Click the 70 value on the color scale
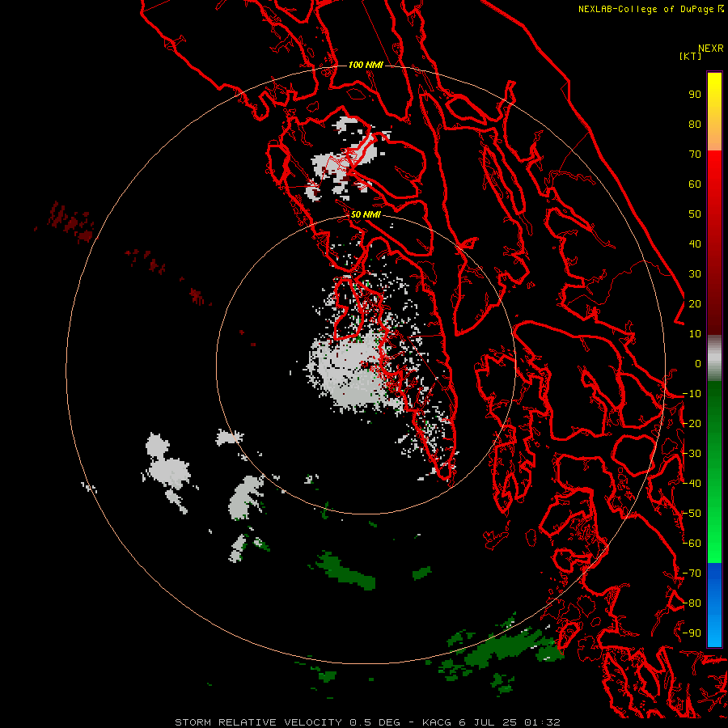Image resolution: width=728 pixels, height=728 pixels. [x=695, y=154]
